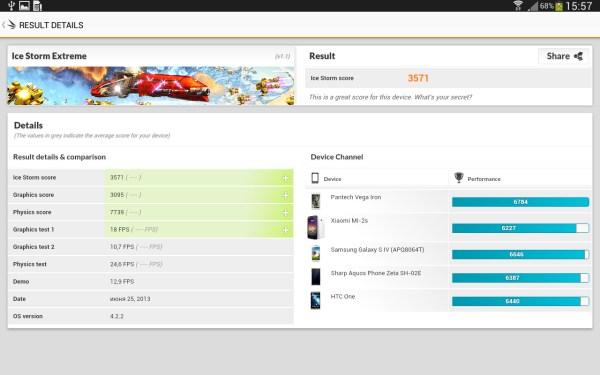Image resolution: width=600 pixels, height=375 pixels.
Task: Tap the HTC One device icon
Action: tap(315, 300)
